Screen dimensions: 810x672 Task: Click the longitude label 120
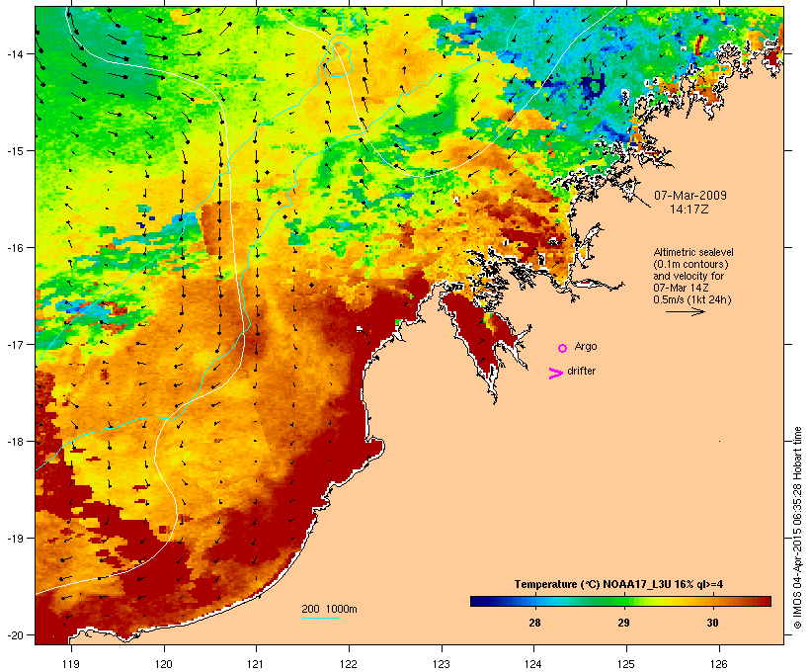[x=164, y=664]
